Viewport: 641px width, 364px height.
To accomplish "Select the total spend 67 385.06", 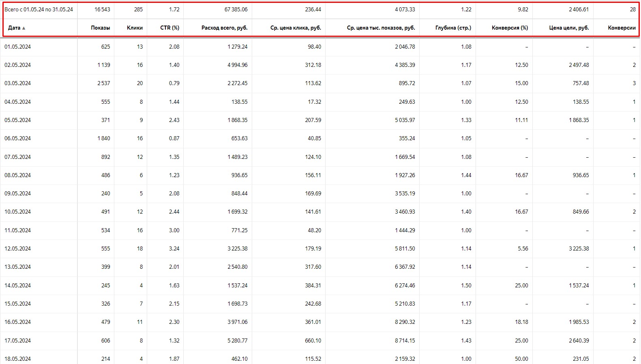I will [236, 9].
